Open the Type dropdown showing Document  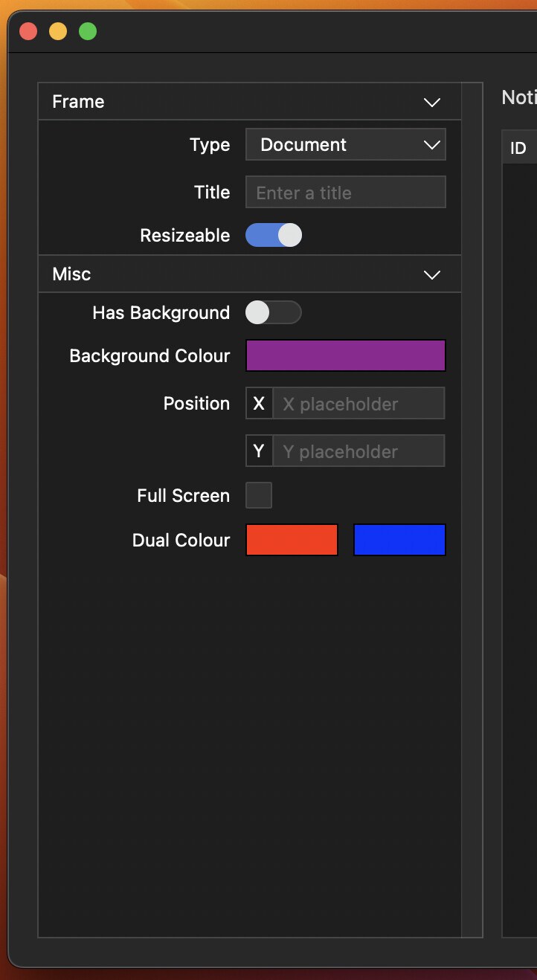click(x=346, y=144)
